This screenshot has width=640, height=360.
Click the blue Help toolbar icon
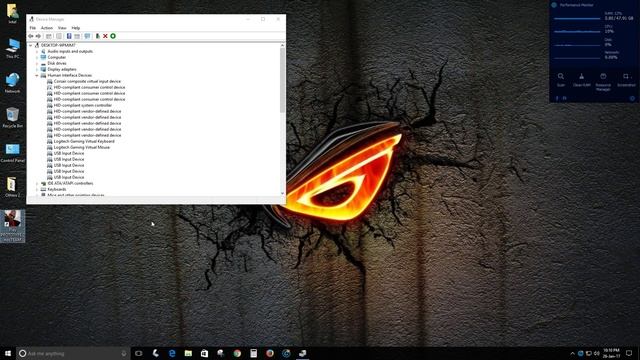(x=69, y=36)
